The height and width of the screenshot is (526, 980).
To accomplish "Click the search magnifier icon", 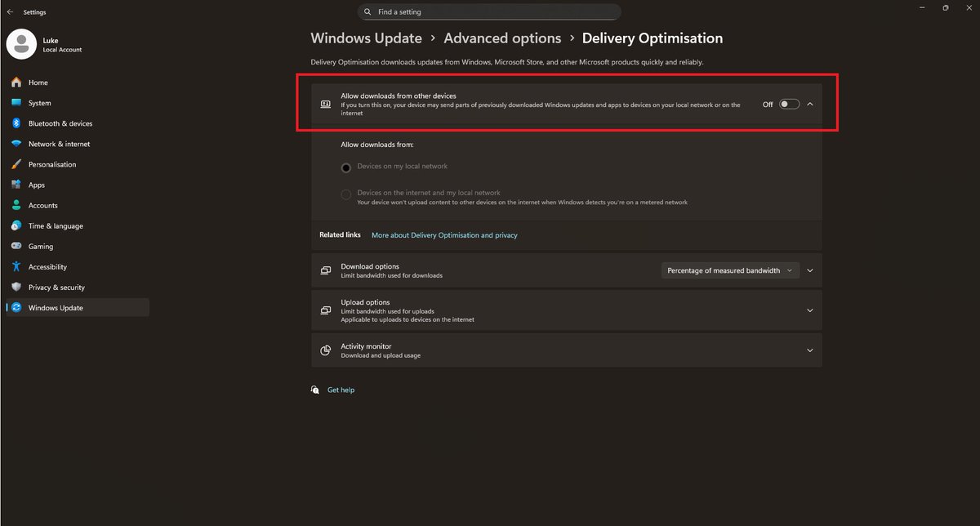I will tap(368, 12).
